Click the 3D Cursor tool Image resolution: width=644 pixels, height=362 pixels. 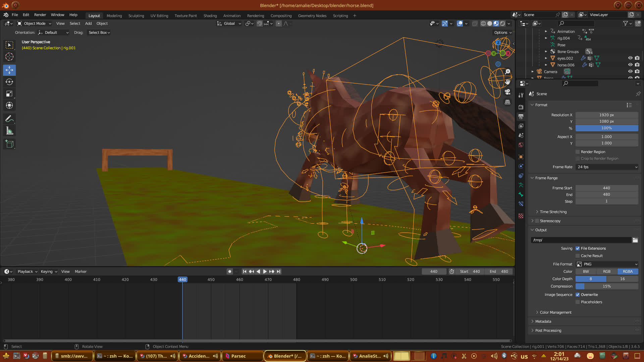tap(9, 57)
